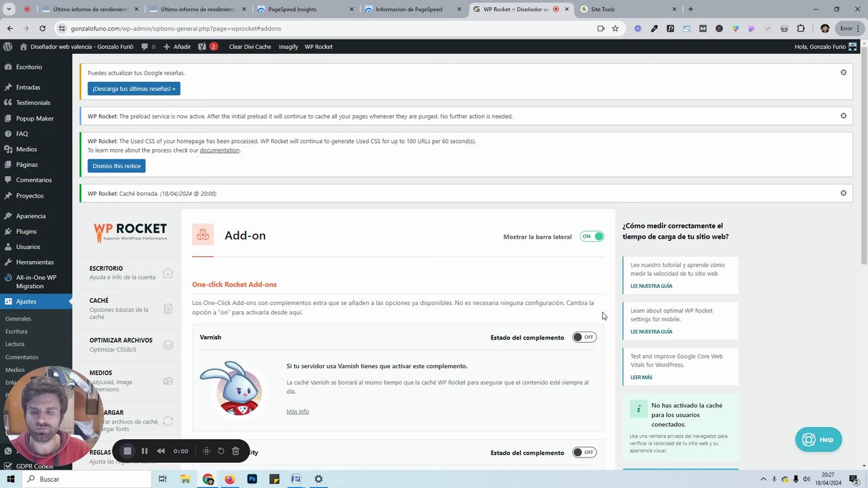Open the Help chat button
868x488 pixels.
[x=818, y=439]
